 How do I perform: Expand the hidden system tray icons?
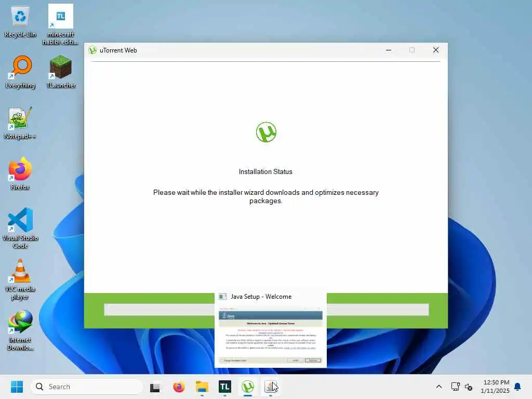pos(438,387)
